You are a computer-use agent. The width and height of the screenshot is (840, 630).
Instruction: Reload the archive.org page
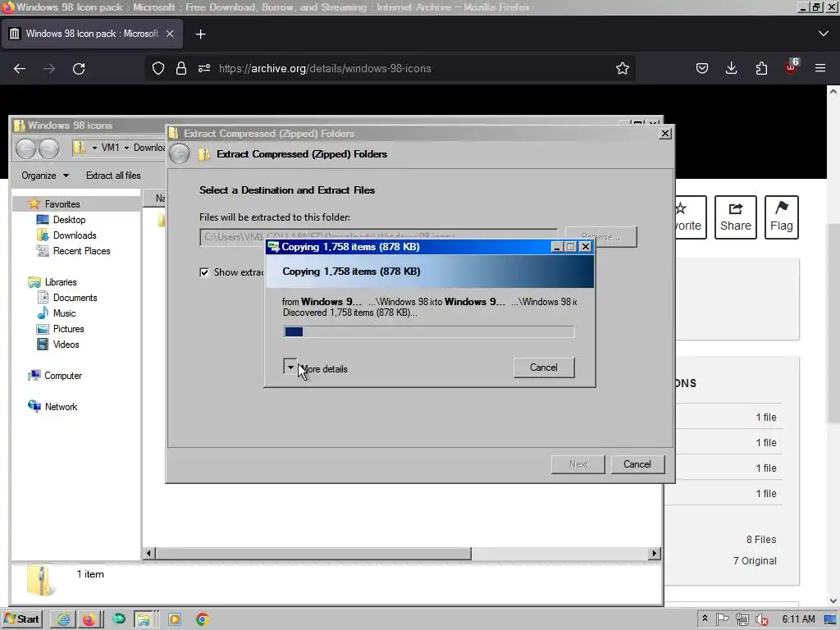point(79,69)
